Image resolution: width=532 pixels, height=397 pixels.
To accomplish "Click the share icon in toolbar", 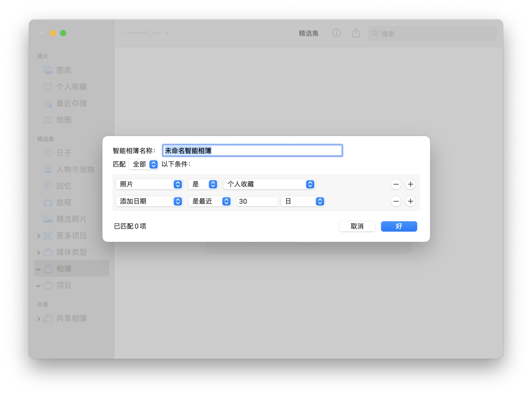I will pos(356,33).
